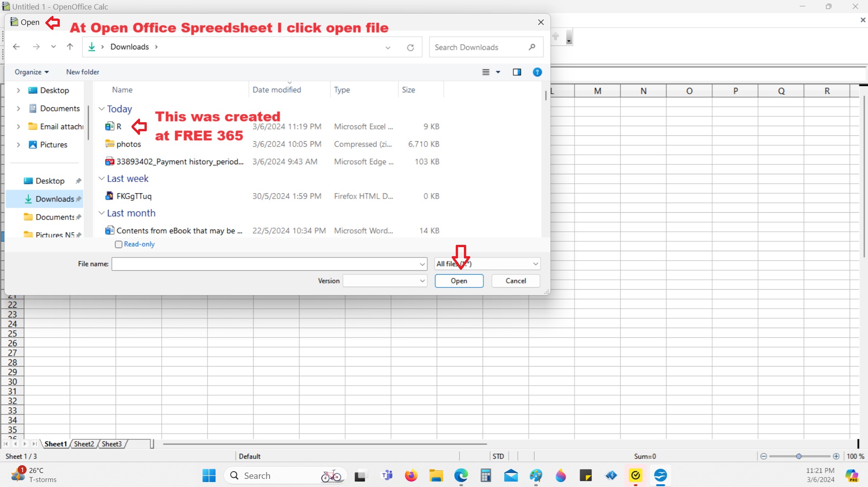Collapse the Last week file group
This screenshot has width=868, height=487.
[x=102, y=179]
